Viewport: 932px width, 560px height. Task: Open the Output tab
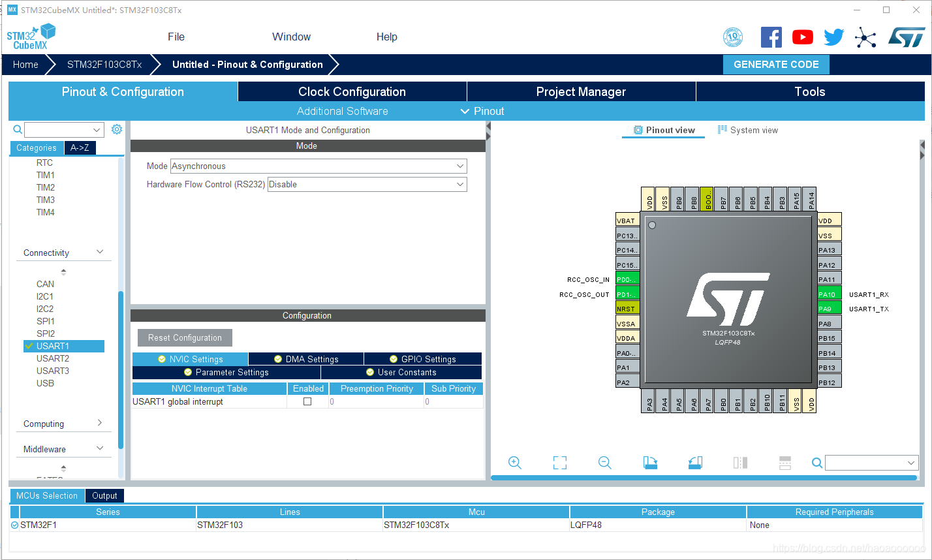tap(104, 496)
